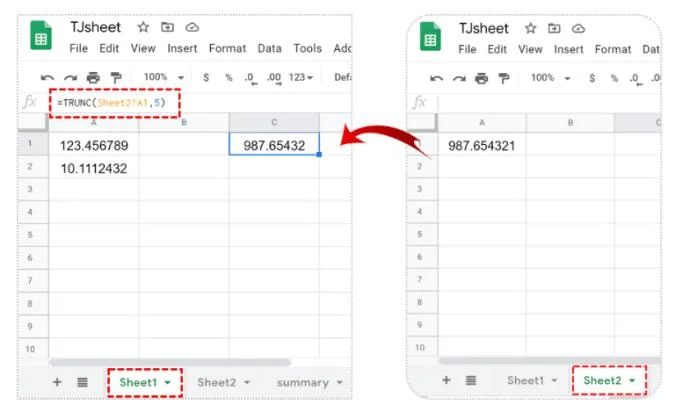Screen dimensions: 690x412
Task: Open summary tab options arrow
Action: click(340, 383)
